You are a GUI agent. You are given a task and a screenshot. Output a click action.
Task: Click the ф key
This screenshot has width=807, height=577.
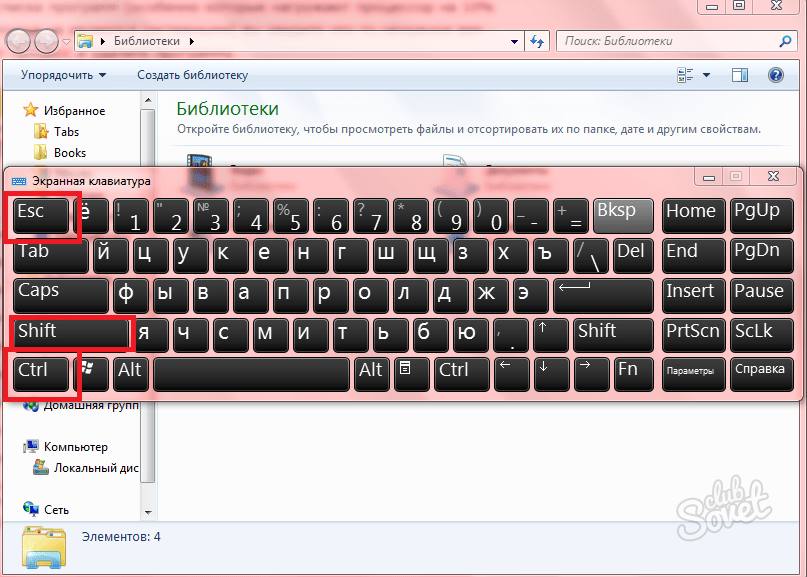pos(131,296)
